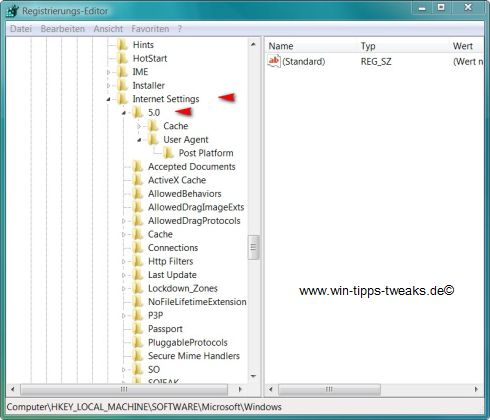Open the Datei menu
Screen dimensions: 490x420
click(x=21, y=29)
